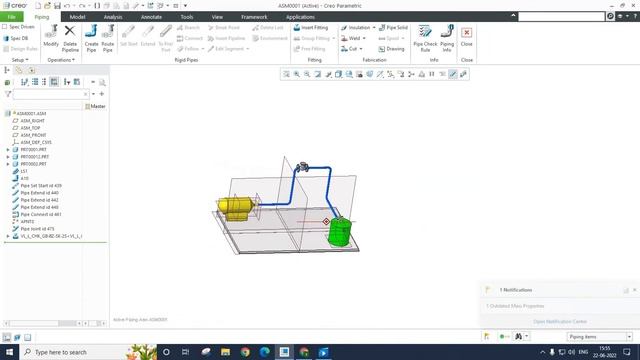Click Pipe Solid in Fabrication group
Image resolution: width=640 pixels, height=360 pixels.
(x=393, y=27)
